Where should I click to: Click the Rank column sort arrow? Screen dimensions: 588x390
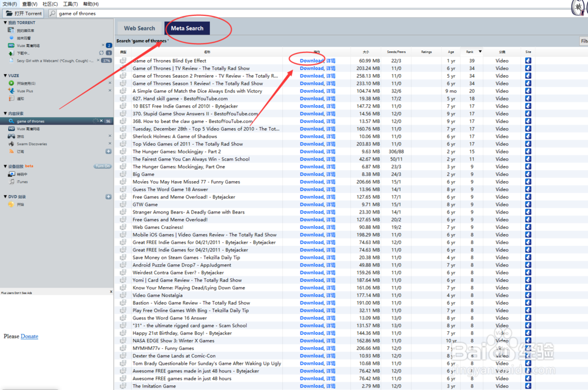coord(480,51)
